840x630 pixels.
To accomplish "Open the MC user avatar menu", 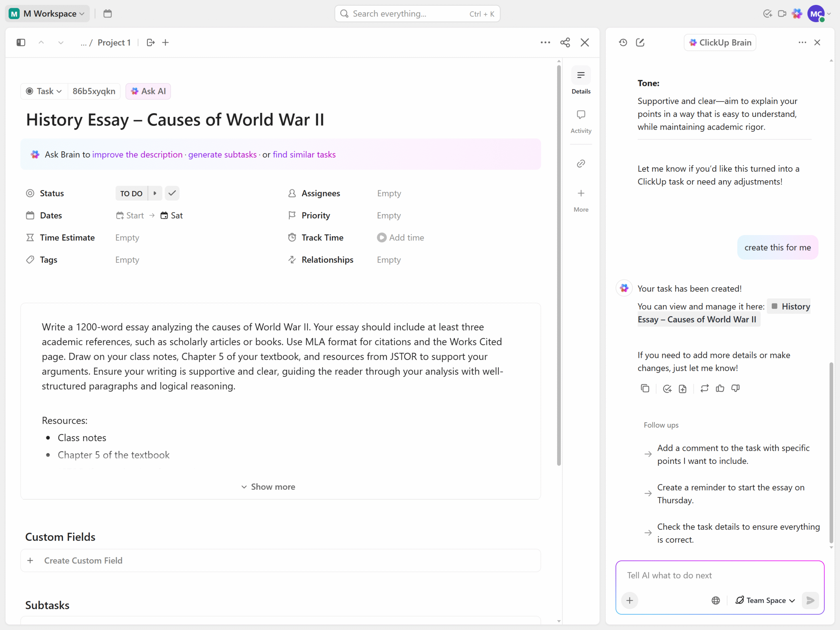I will pyautogui.click(x=816, y=14).
